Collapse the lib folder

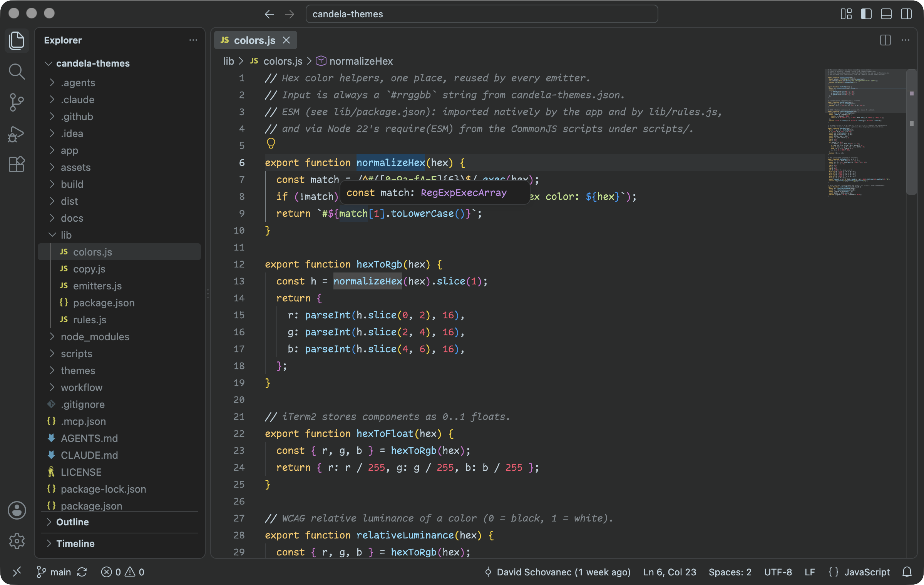click(119, 235)
